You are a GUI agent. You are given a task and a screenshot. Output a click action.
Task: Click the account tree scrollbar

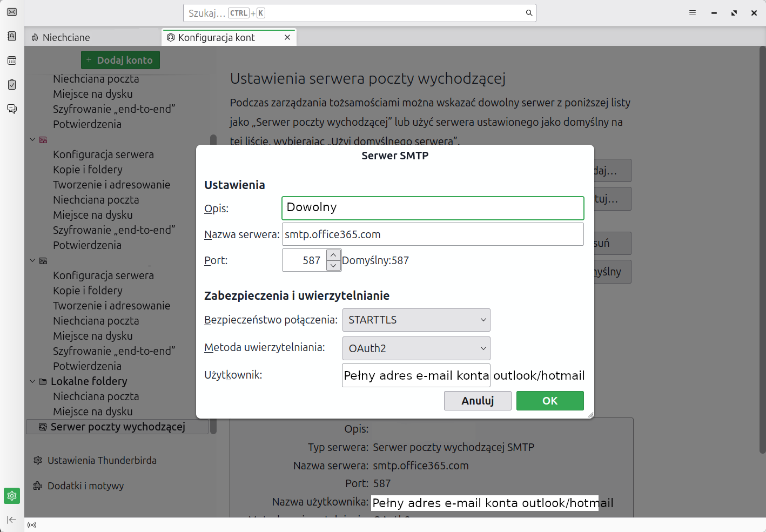(213, 284)
